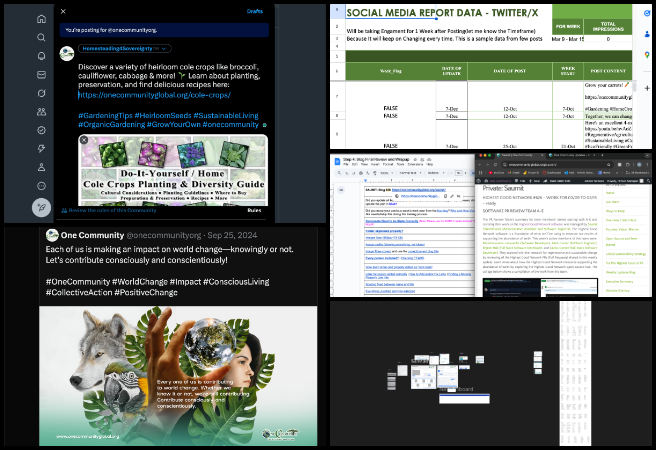
Task: Select the POST CONTENT header cell
Action: tap(608, 71)
